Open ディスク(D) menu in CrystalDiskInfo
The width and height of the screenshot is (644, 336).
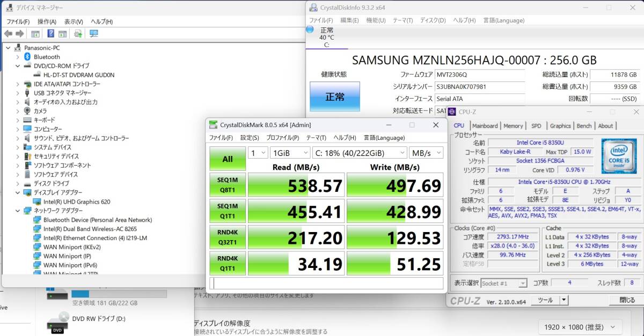(433, 20)
